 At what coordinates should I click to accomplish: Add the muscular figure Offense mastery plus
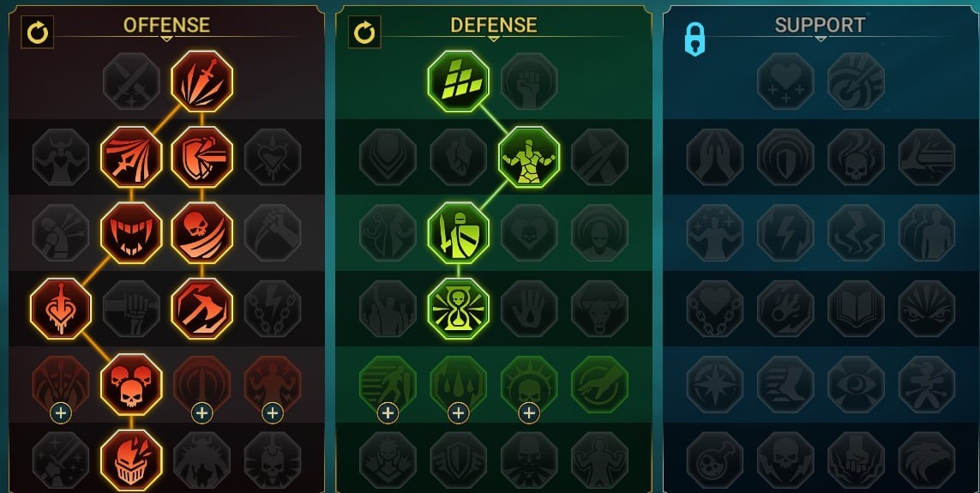[x=273, y=413]
